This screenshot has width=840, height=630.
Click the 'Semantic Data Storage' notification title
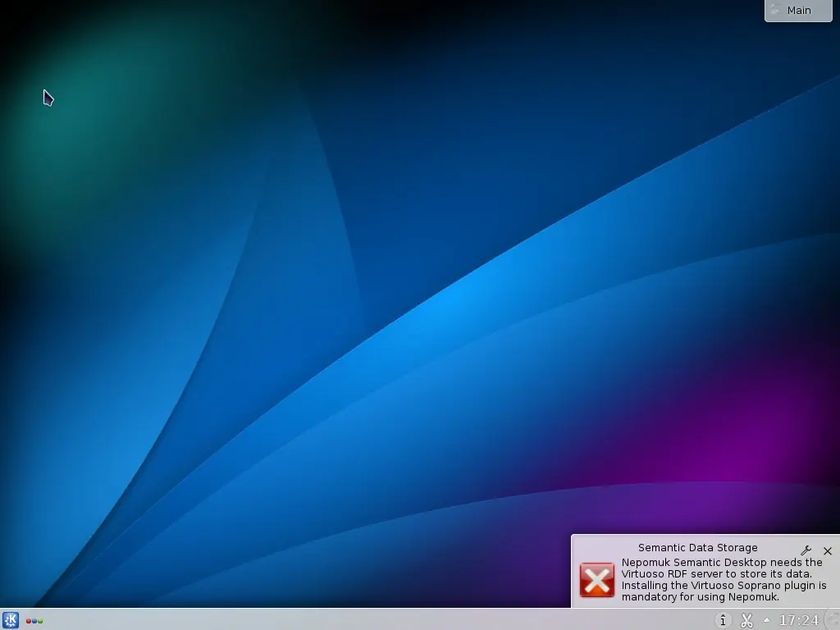pos(697,547)
